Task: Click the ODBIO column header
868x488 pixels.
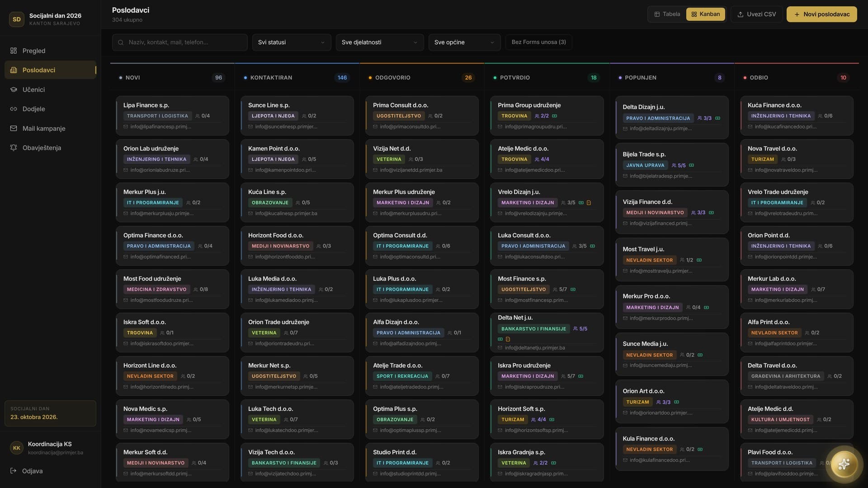Action: click(797, 78)
